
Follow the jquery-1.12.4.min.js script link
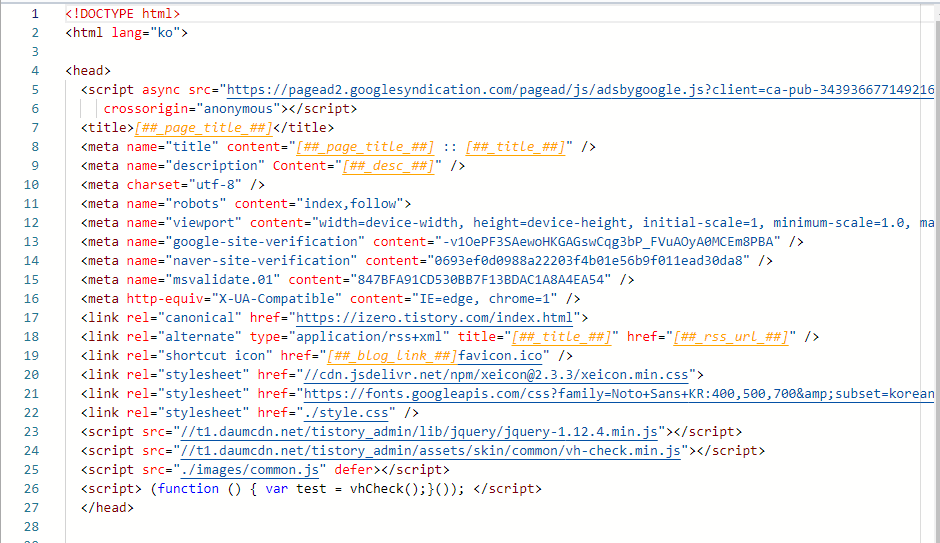[x=419, y=432]
